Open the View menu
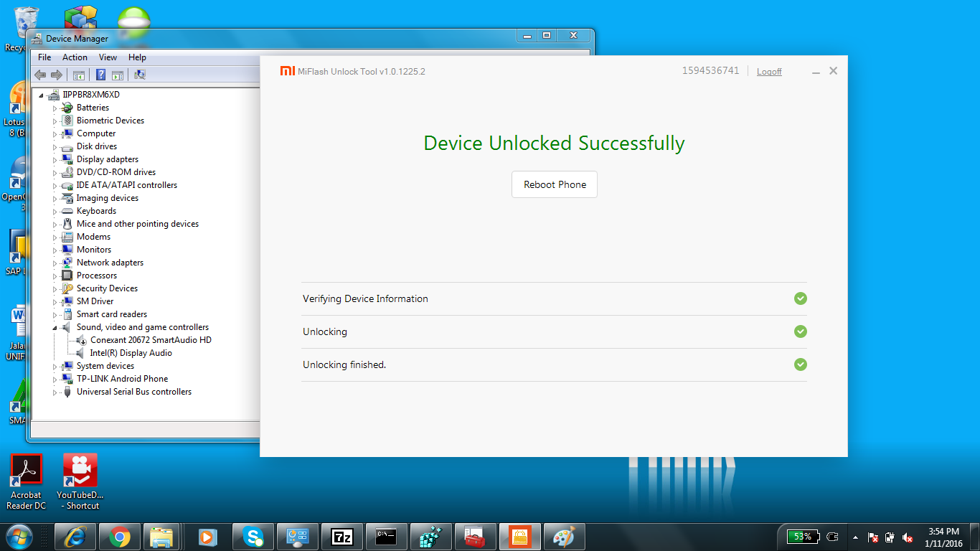980x551 pixels. click(x=108, y=57)
